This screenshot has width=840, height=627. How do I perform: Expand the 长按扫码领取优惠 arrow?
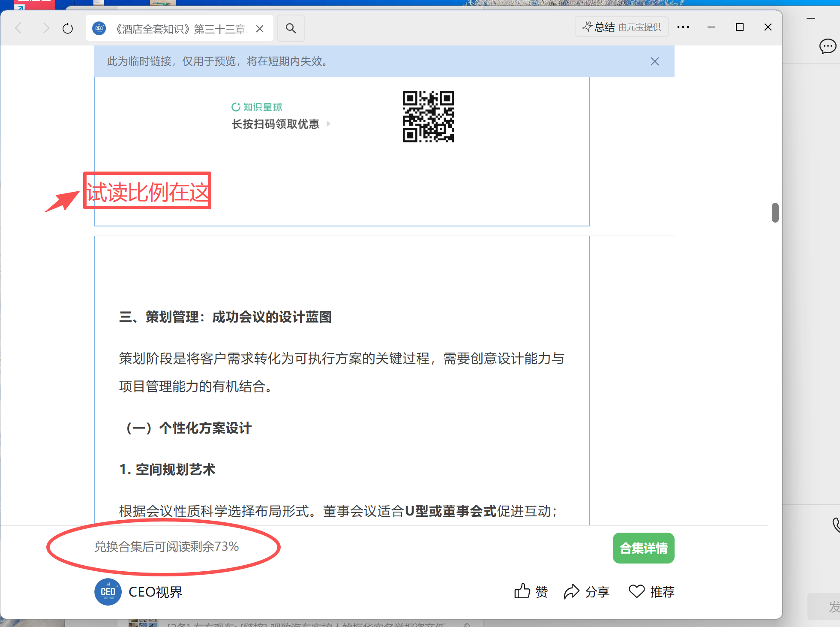coord(329,124)
